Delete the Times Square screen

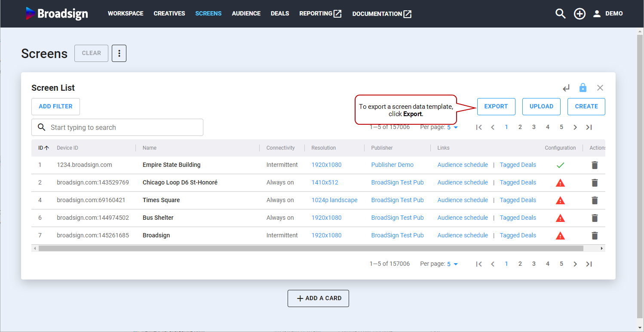pyautogui.click(x=595, y=200)
